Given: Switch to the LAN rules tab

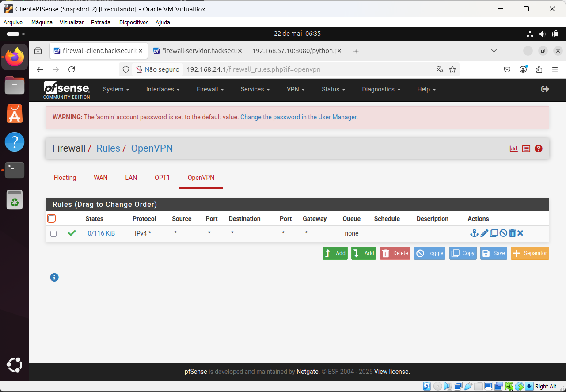Looking at the screenshot, I should click(x=131, y=178).
